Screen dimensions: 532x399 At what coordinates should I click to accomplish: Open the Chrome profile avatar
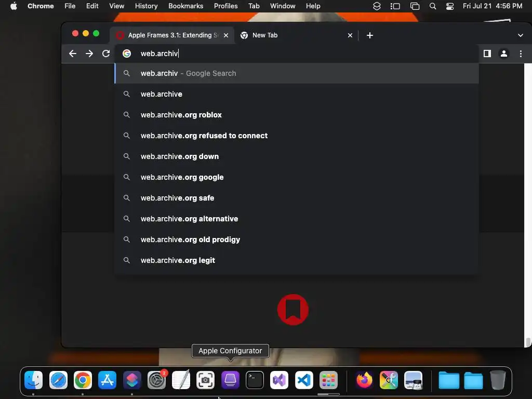coord(504,54)
